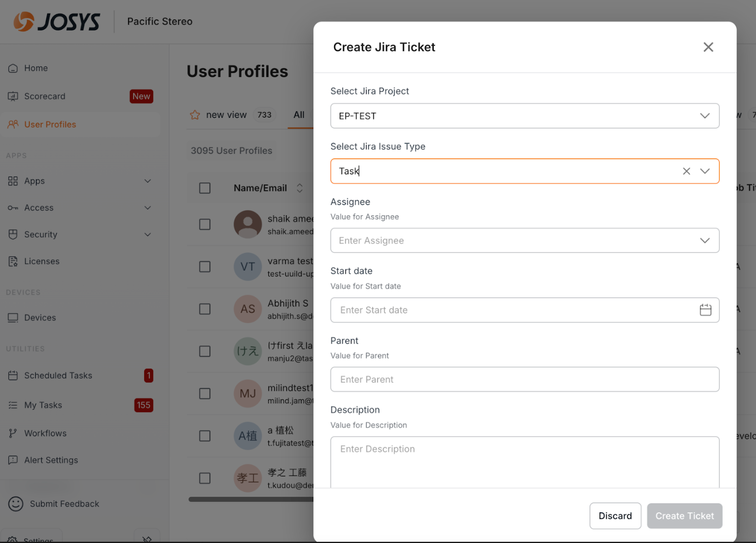Click the Licenses document icon
The height and width of the screenshot is (543, 756).
coord(13,262)
